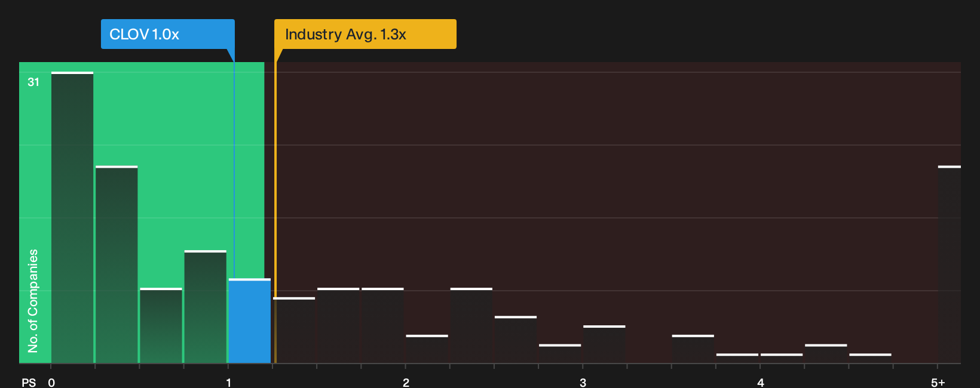Click x-axis tick label 1
Viewport: 980px width, 388px height.
click(228, 383)
